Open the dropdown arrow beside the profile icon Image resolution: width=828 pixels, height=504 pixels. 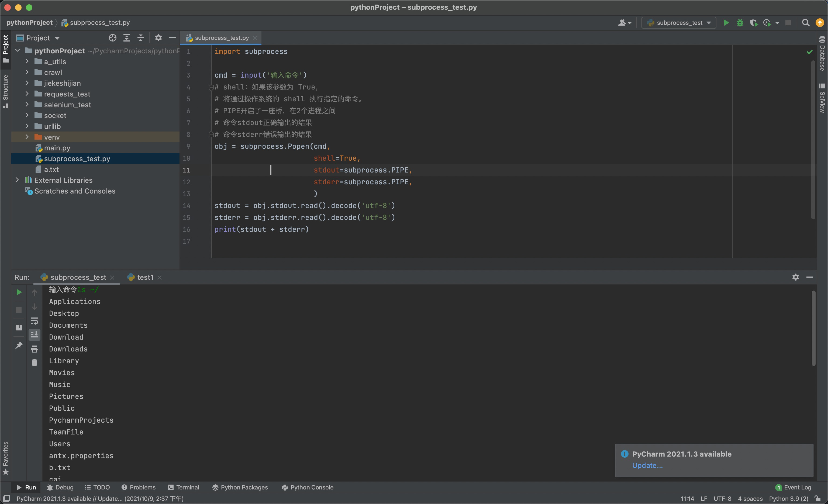(777, 23)
